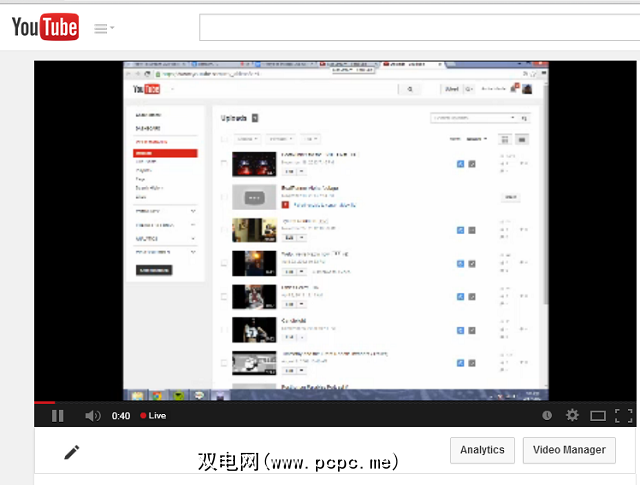The height and width of the screenshot is (485, 640).
Task: Enter fullscreen mode
Action: [624, 416]
